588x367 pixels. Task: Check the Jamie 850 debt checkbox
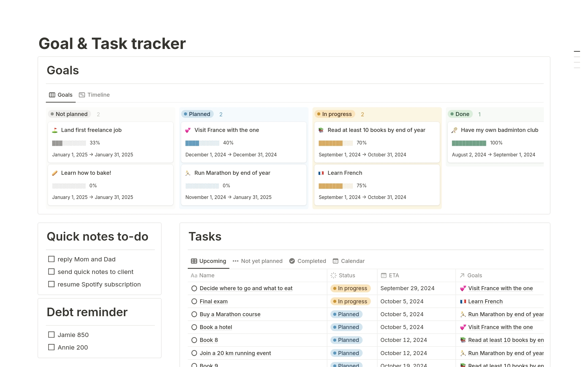[x=51, y=335]
